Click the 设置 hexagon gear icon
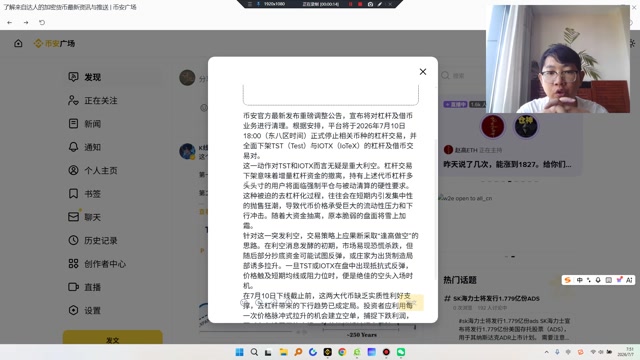Screen dimensions: 640x360 click(x=73, y=310)
